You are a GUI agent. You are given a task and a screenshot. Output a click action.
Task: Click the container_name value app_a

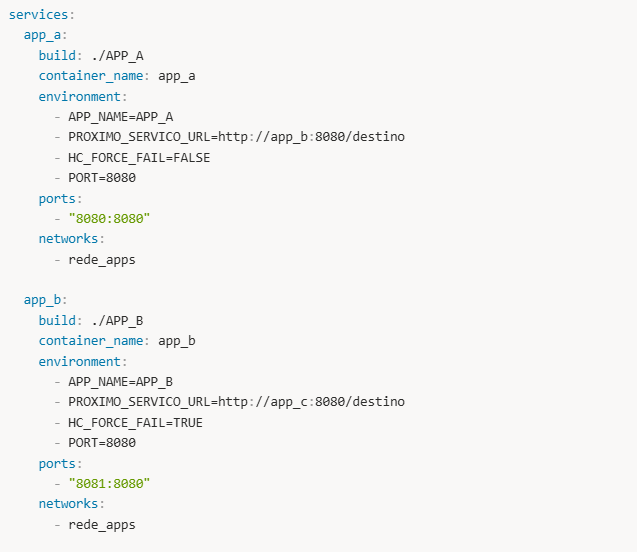click(177, 75)
